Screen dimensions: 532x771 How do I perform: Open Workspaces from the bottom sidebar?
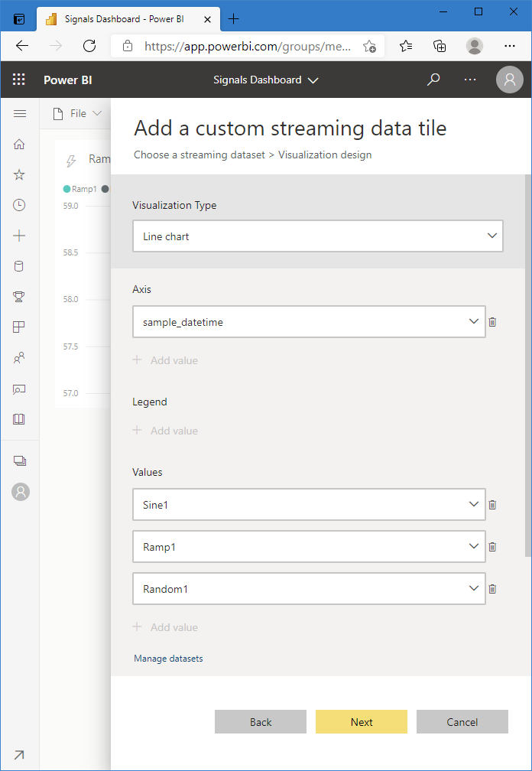point(21,460)
